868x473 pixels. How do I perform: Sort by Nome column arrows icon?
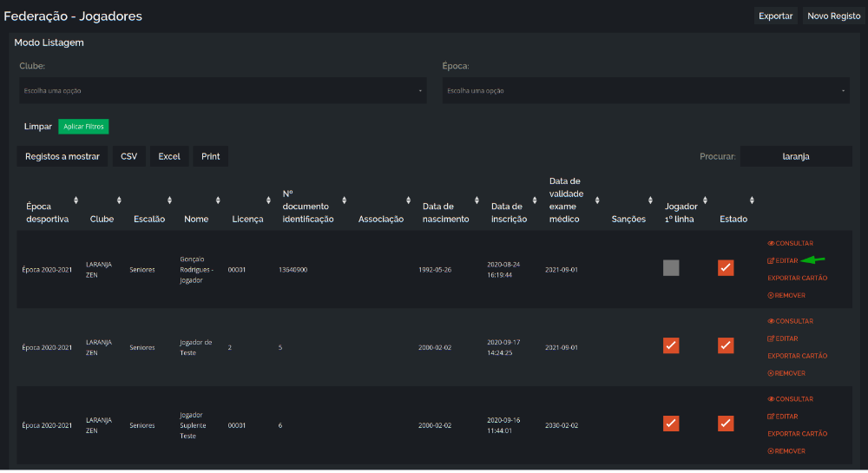coord(218,200)
